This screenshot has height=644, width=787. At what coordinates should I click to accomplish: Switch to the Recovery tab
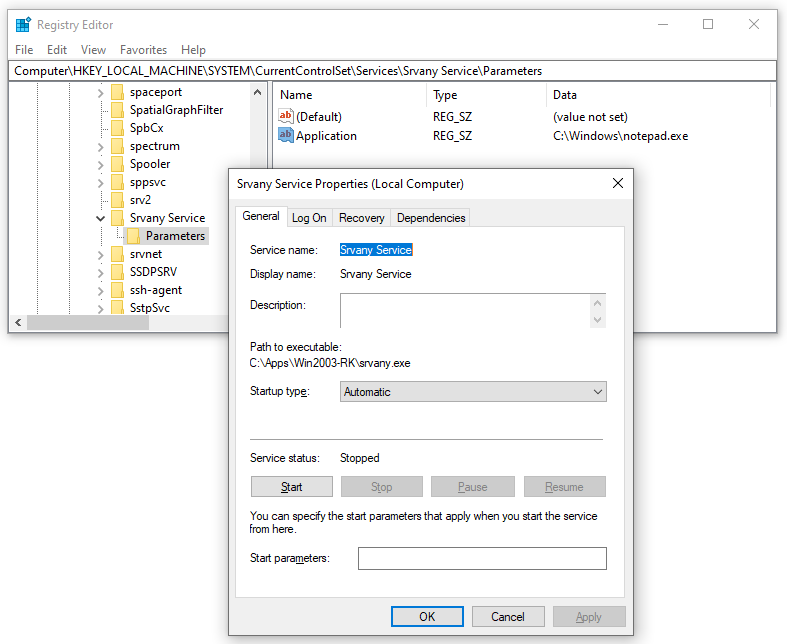[361, 218]
